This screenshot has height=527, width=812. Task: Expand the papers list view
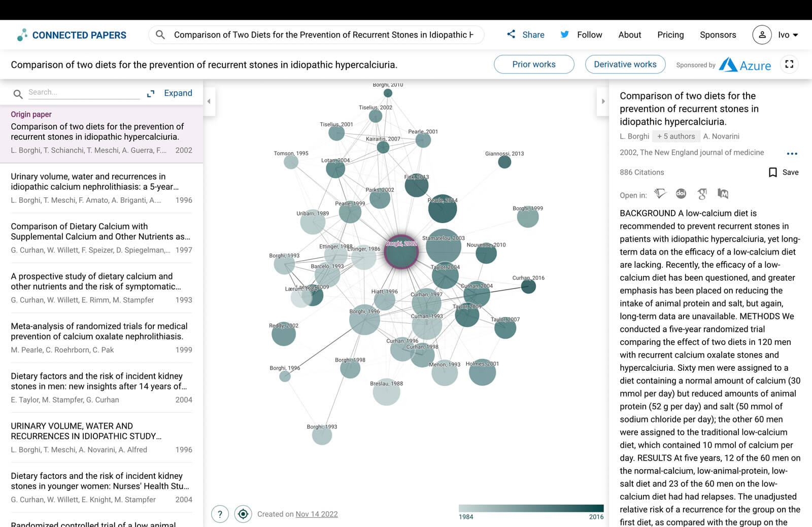(x=170, y=93)
